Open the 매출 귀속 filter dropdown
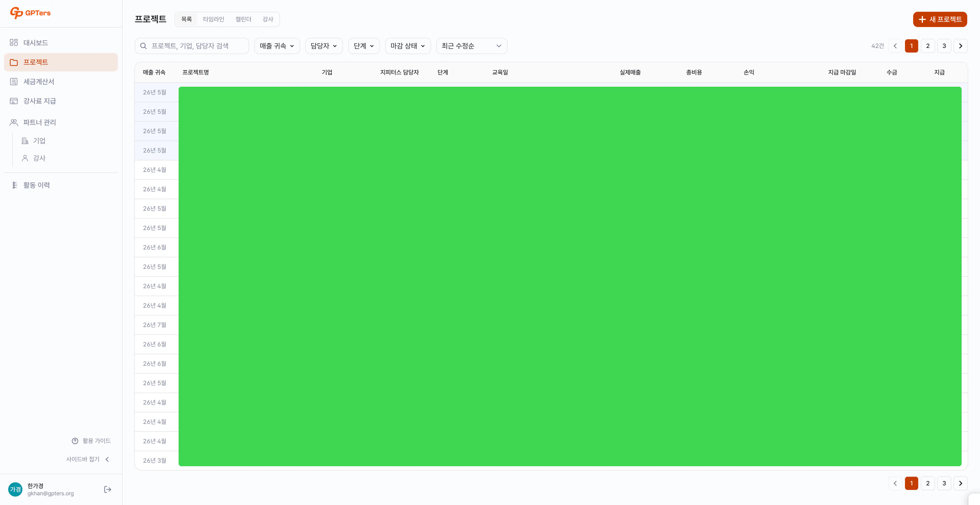The height and width of the screenshot is (505, 980). coord(277,46)
